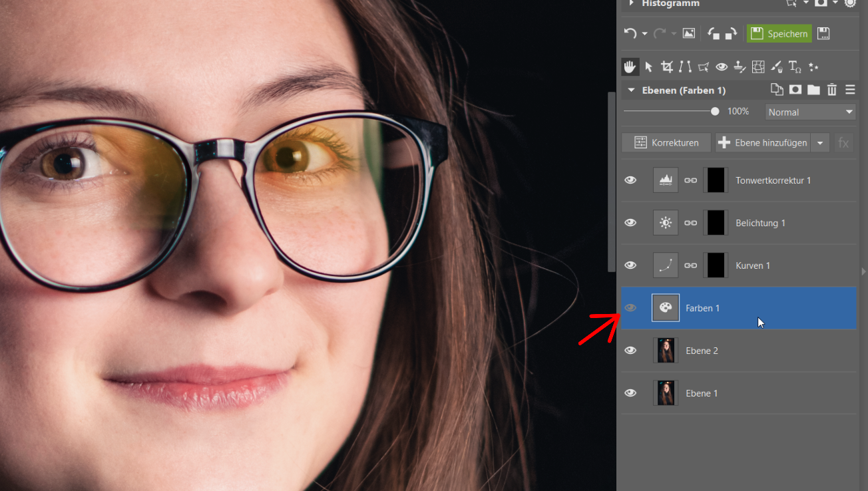Image resolution: width=868 pixels, height=491 pixels.
Task: Choose the red-eye correction tool
Action: [x=722, y=67]
